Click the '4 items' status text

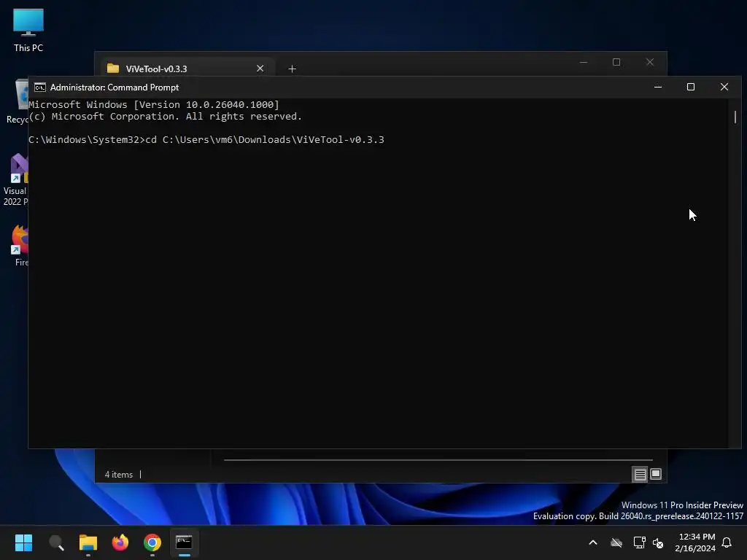tap(119, 475)
